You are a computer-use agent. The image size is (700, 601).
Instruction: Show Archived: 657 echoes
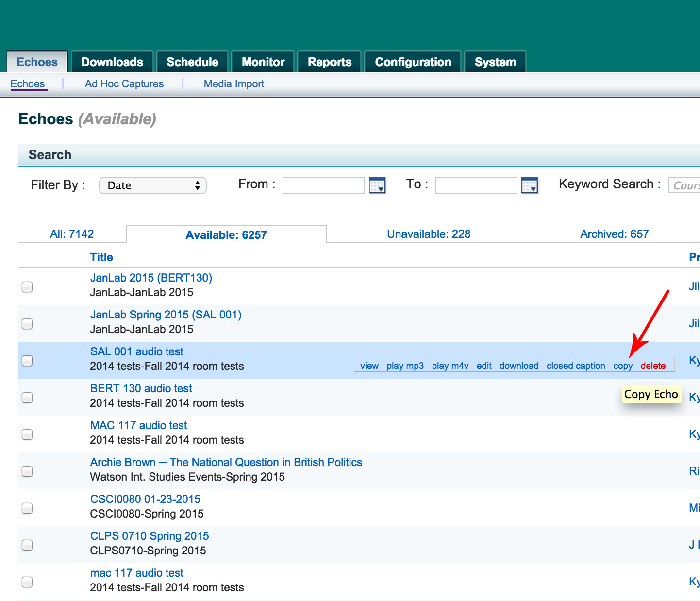click(614, 234)
